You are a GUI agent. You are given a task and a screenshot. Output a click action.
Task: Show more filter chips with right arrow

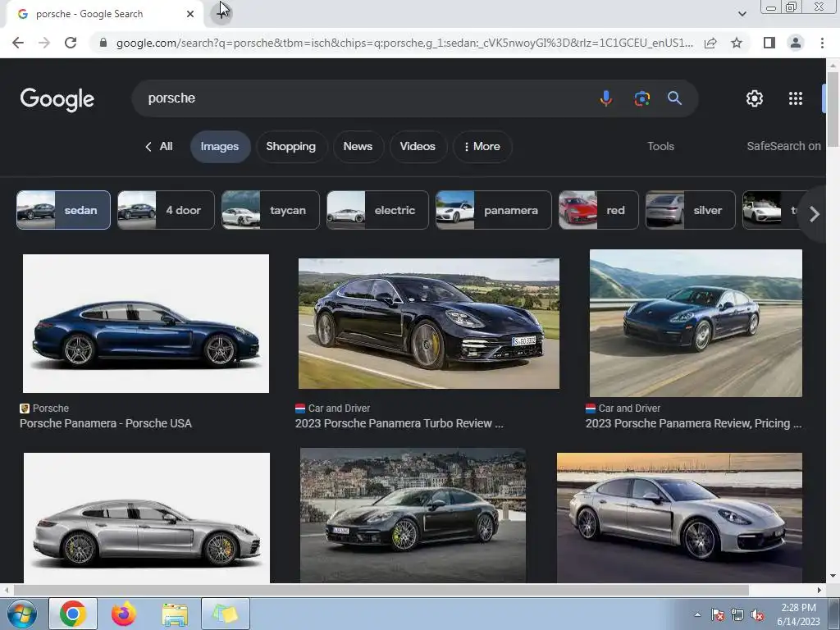click(815, 214)
